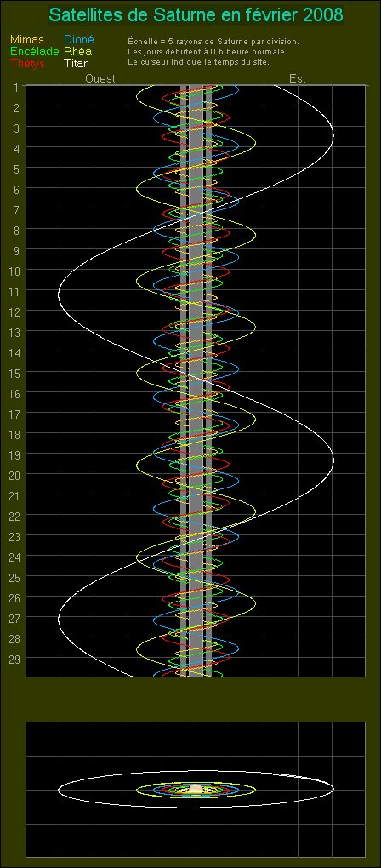Click Saturn in the orbit diagram
The width and height of the screenshot is (381, 868).
195,790
